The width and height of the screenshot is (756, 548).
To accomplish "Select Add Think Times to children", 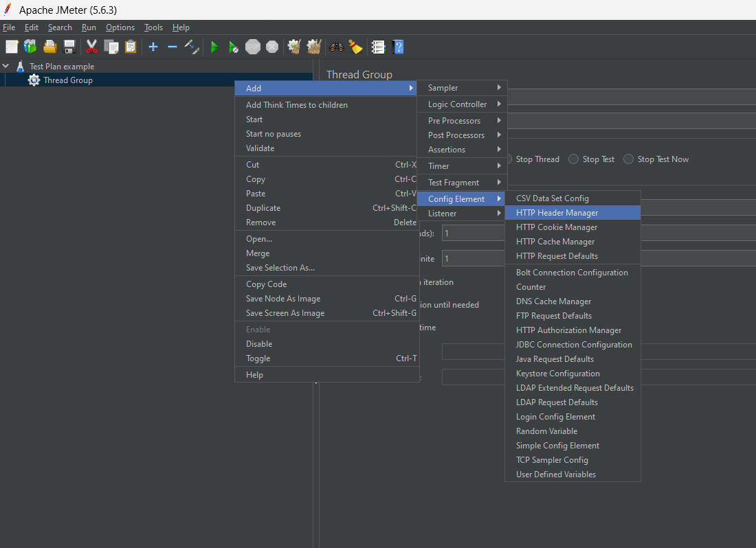I will click(x=326, y=104).
